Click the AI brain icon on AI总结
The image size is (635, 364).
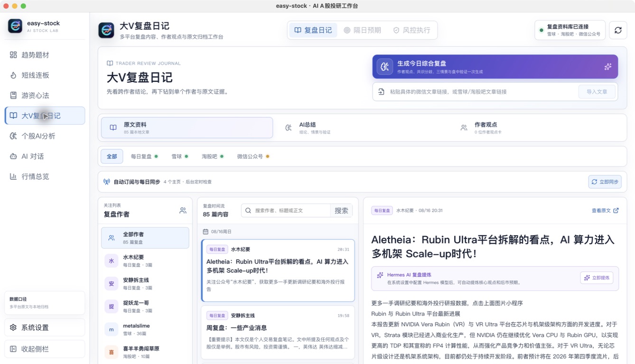289,127
